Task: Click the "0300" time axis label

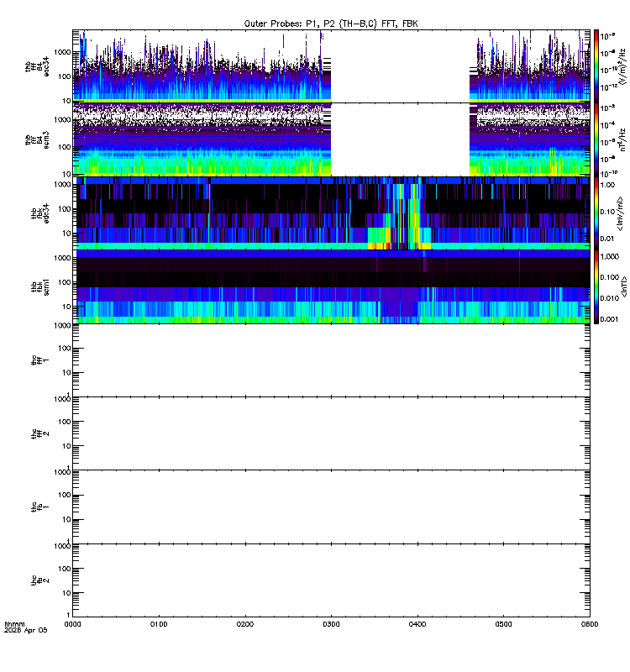Action: 331,624
